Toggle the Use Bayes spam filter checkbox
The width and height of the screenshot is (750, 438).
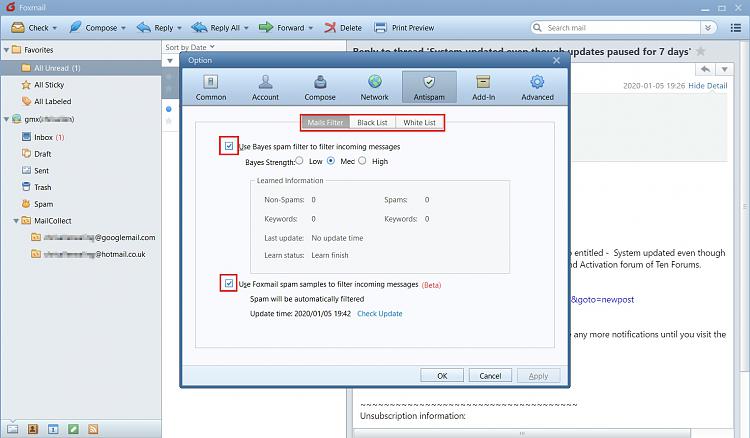[x=229, y=146]
